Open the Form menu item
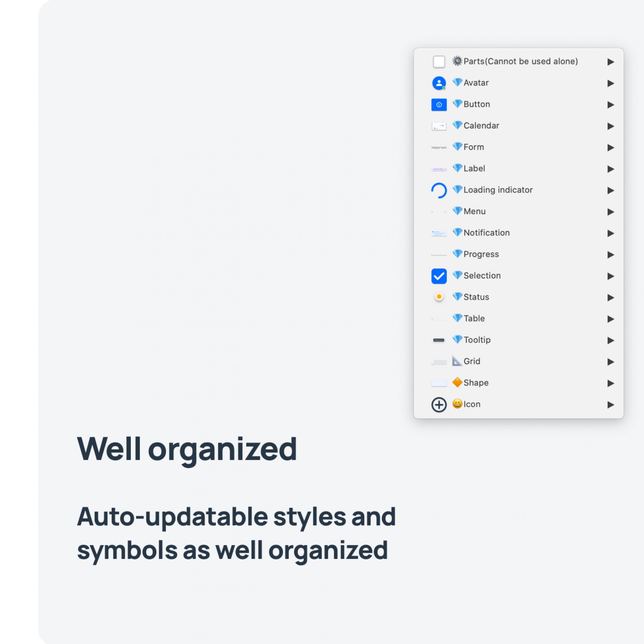Viewport: 644px width, 644px height. coord(474,147)
